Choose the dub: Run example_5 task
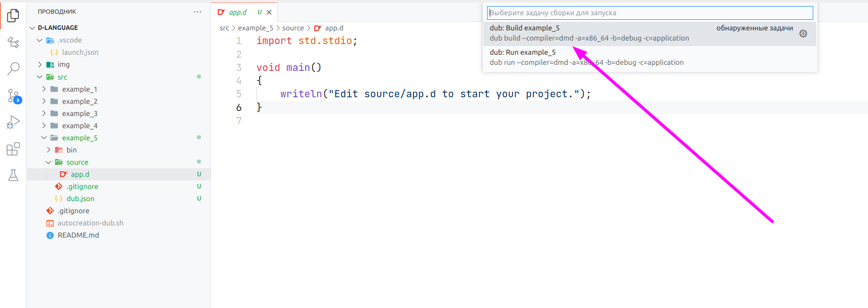868x308 pixels. pos(650,58)
